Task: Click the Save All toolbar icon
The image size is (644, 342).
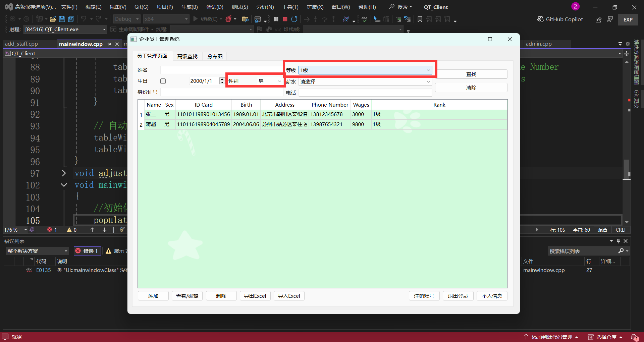Action: (x=71, y=19)
